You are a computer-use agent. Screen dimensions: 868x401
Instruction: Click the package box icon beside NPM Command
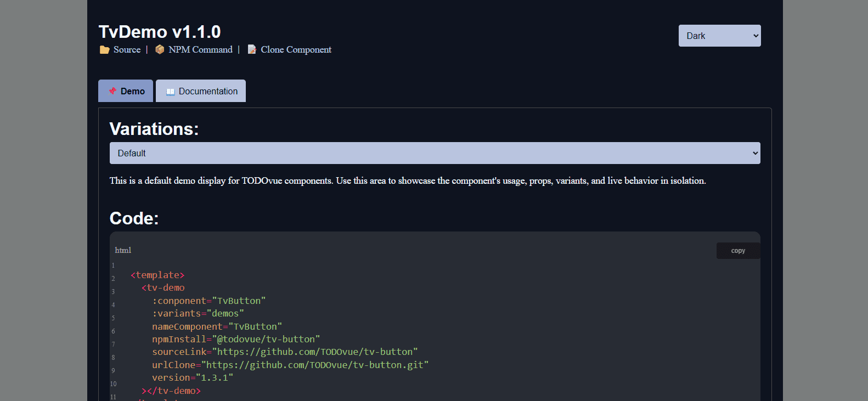coord(160,49)
